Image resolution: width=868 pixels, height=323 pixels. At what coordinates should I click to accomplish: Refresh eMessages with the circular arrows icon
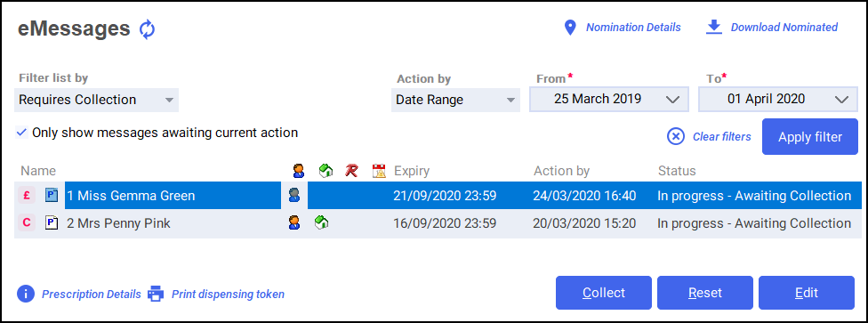(147, 29)
